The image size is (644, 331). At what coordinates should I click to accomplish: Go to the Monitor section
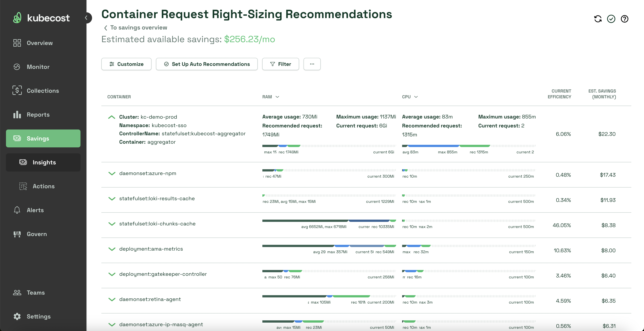(43, 67)
